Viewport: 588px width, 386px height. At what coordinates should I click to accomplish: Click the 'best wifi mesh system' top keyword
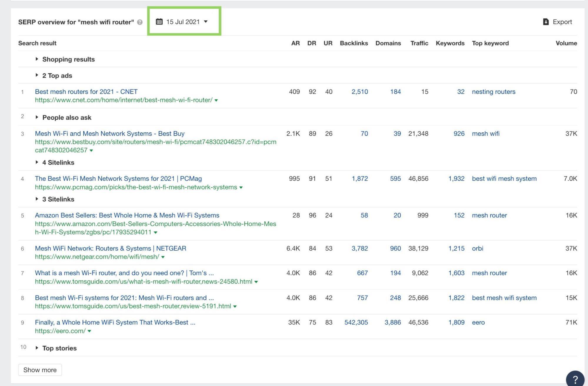tap(504, 179)
